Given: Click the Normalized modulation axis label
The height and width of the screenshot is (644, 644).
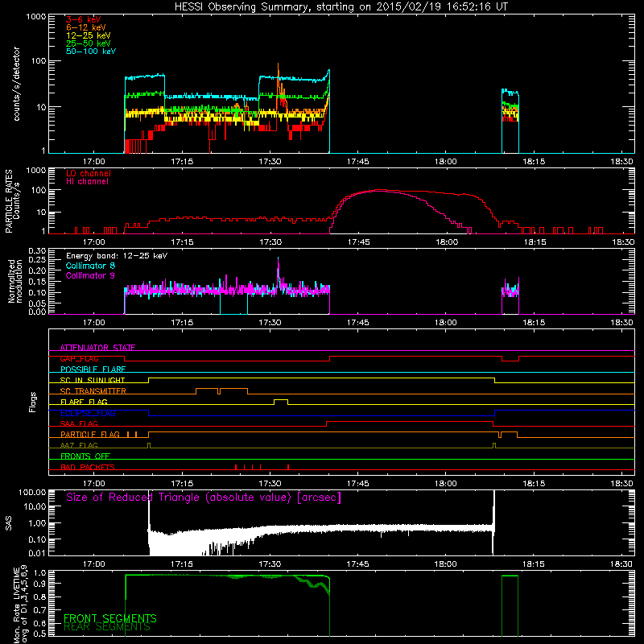Looking at the screenshot, I should [15, 281].
